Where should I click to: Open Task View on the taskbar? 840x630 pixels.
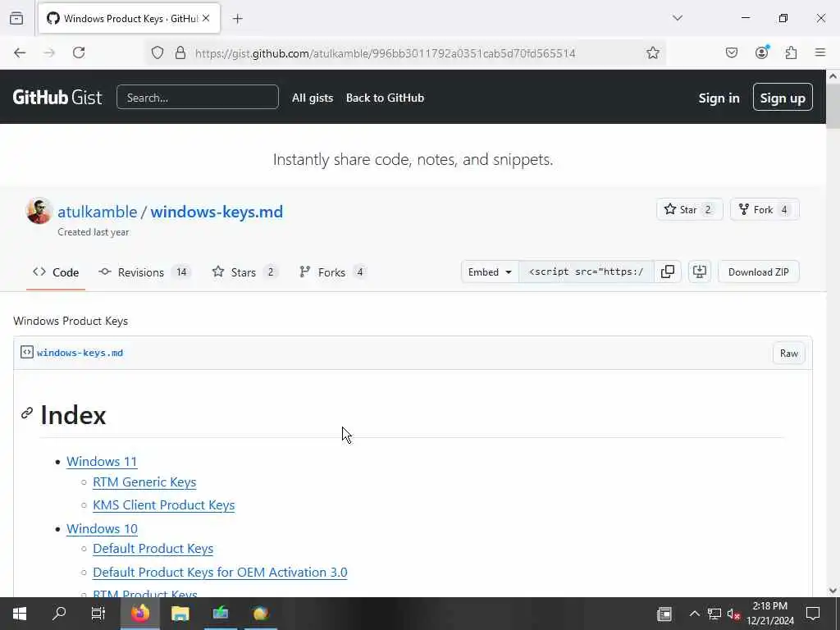98,614
